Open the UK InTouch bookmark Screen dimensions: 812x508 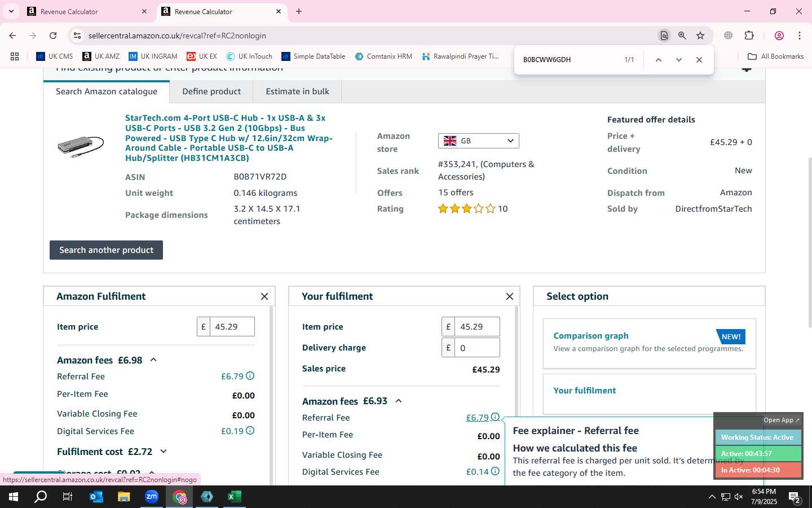pyautogui.click(x=249, y=56)
